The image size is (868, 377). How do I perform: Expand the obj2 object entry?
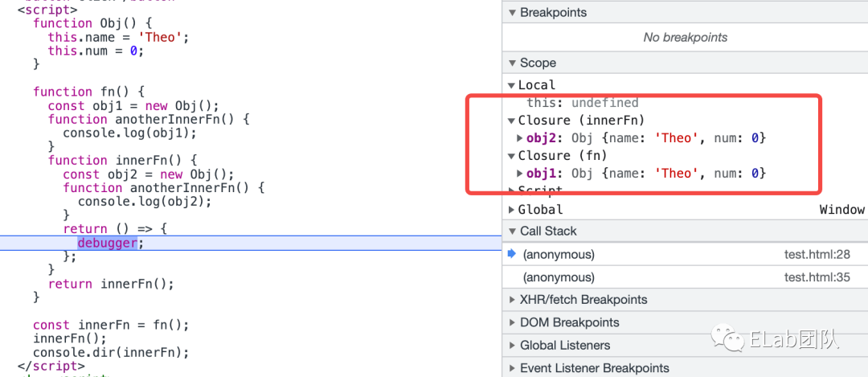520,137
